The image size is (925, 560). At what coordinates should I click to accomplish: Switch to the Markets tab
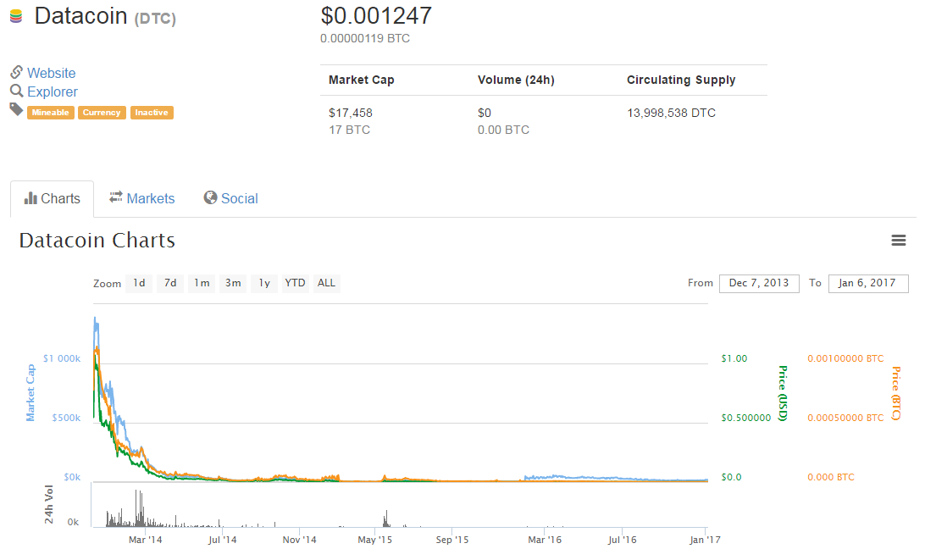pyautogui.click(x=142, y=199)
